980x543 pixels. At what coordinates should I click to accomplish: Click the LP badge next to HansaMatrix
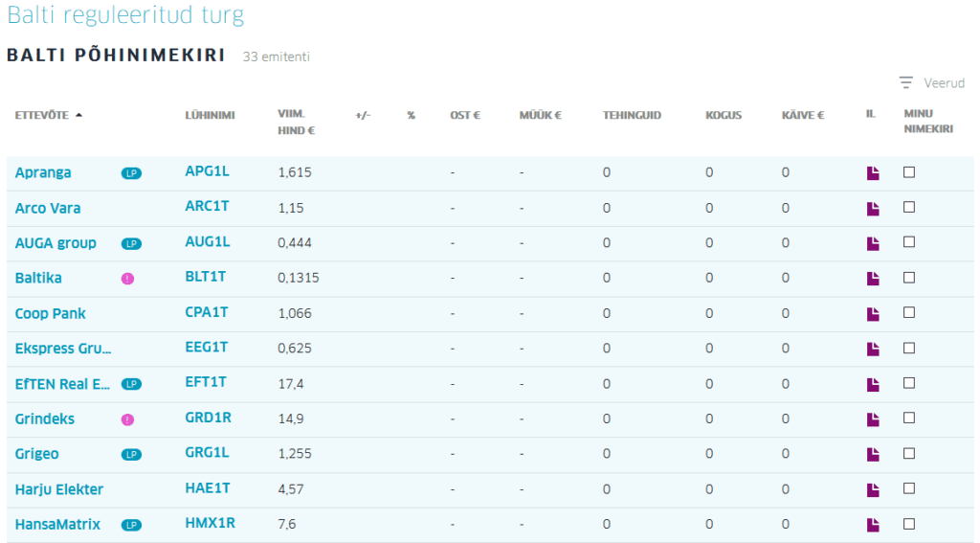(131, 525)
